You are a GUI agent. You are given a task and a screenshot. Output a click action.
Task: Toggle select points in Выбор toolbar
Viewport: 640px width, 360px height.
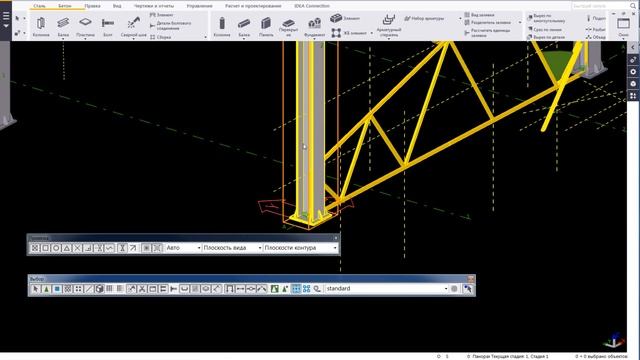click(78, 289)
